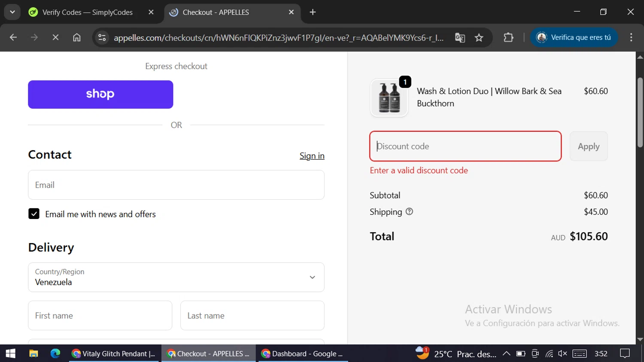Click the Discount code input field
644x362 pixels.
(x=465, y=146)
